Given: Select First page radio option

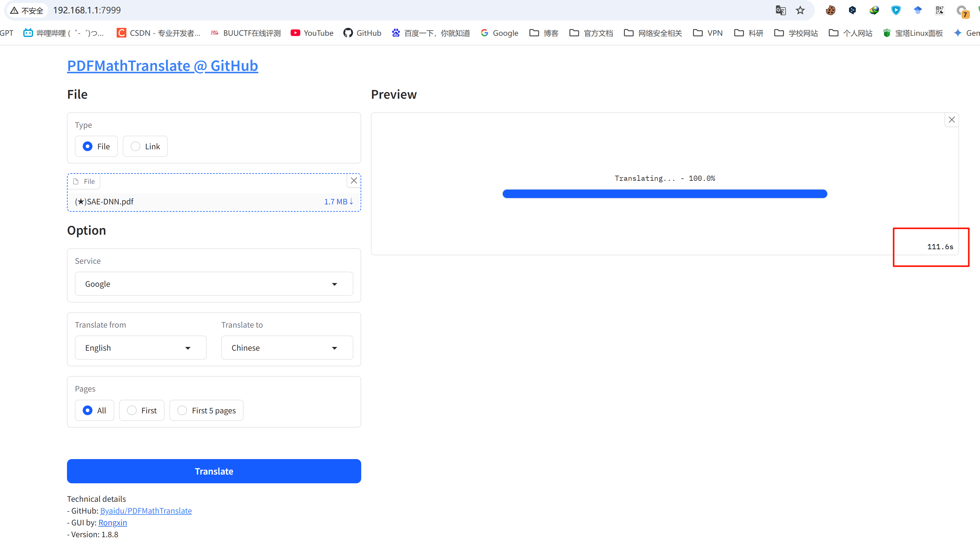Looking at the screenshot, I should tap(132, 410).
